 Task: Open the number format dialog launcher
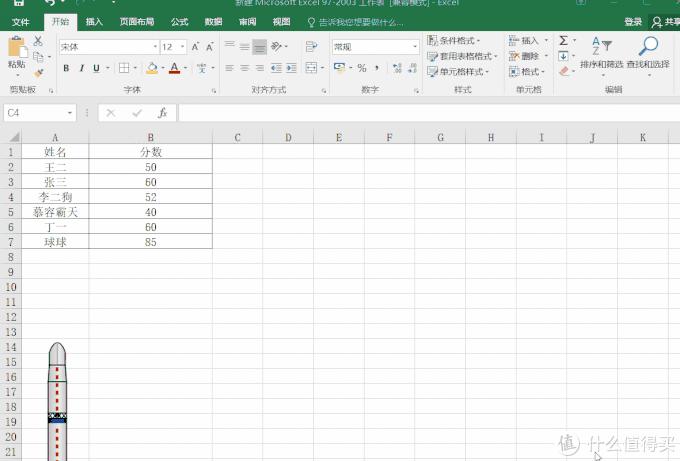click(417, 91)
